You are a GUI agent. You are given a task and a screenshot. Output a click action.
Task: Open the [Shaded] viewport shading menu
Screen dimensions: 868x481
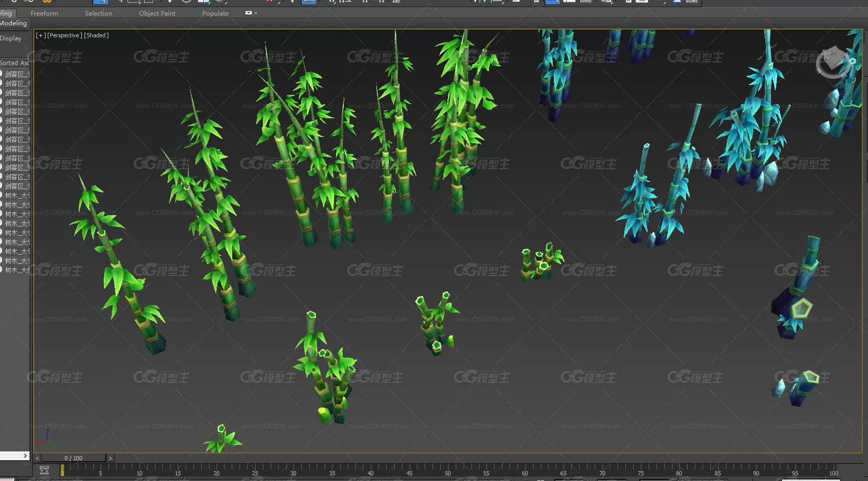pos(96,35)
